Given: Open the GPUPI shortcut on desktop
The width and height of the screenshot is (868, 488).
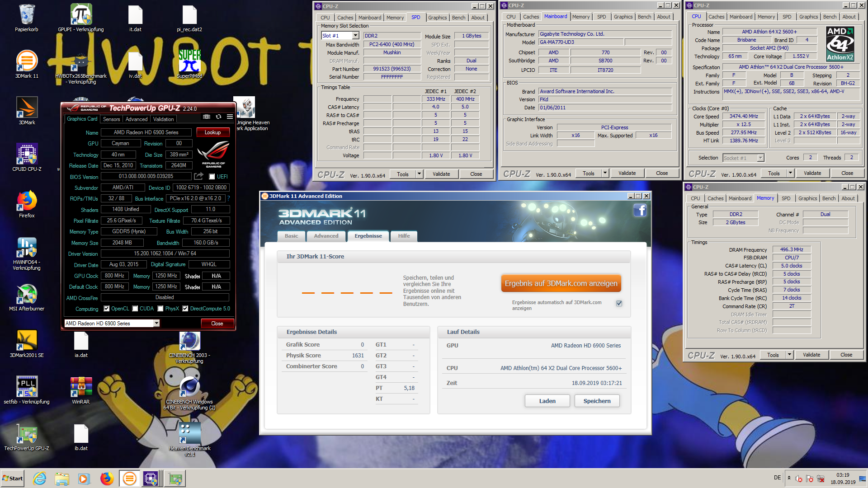Looking at the screenshot, I should tap(81, 18).
